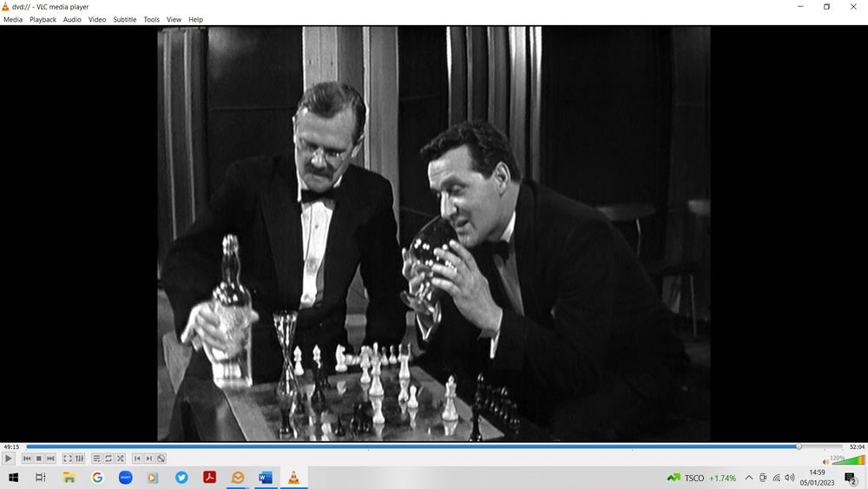Open the Audio menu

(72, 19)
